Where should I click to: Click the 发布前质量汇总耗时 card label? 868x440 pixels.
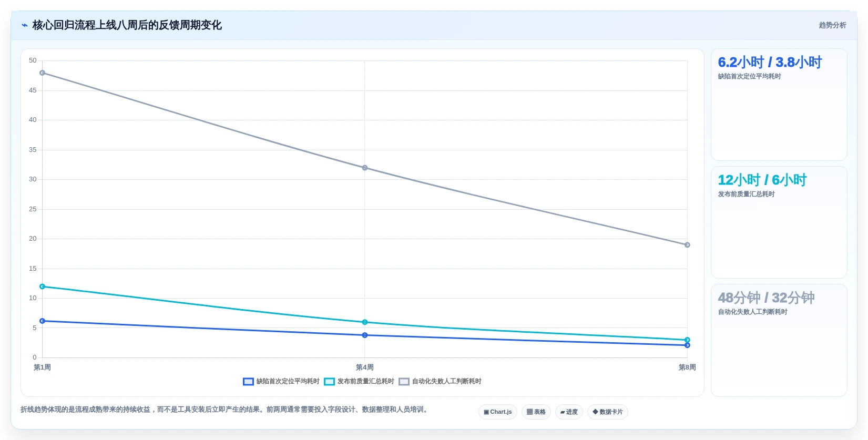point(747,195)
